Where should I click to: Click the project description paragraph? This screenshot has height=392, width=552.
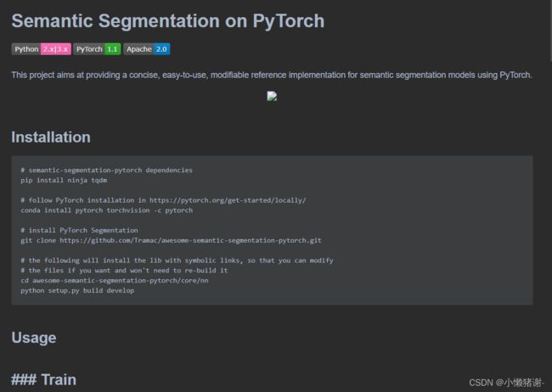(x=272, y=75)
